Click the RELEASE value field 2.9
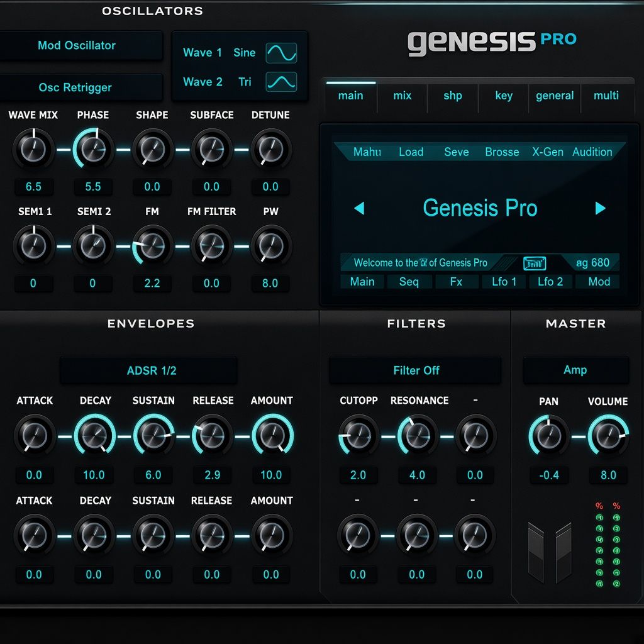 (213, 475)
